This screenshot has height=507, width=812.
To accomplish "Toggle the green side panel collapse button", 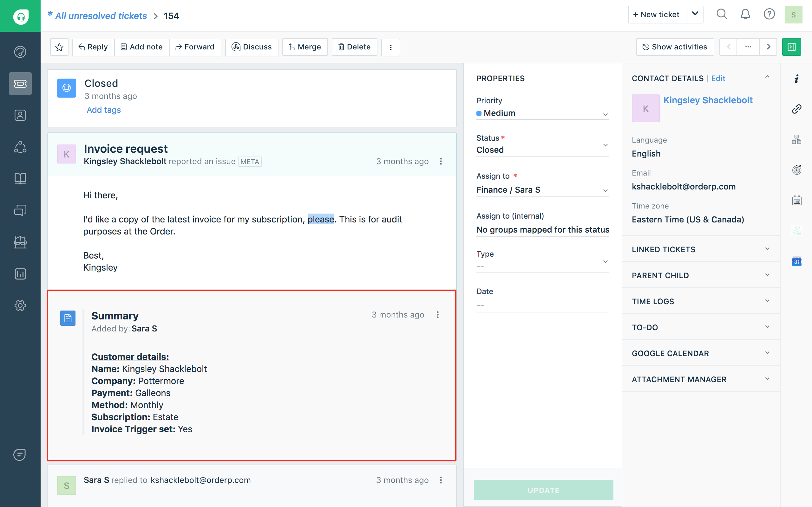I will (791, 47).
